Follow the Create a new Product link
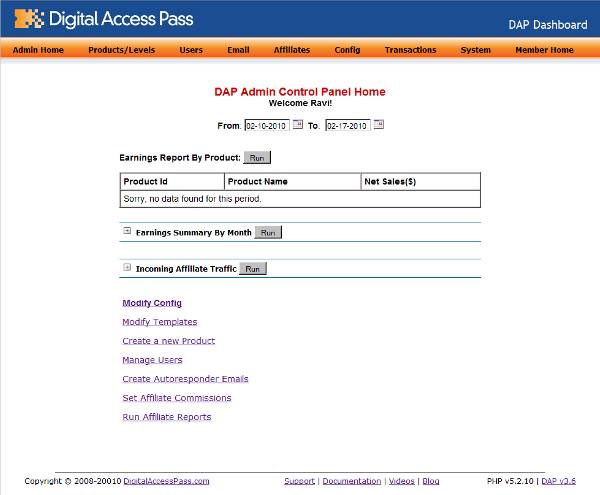The width and height of the screenshot is (600, 495). (169, 341)
